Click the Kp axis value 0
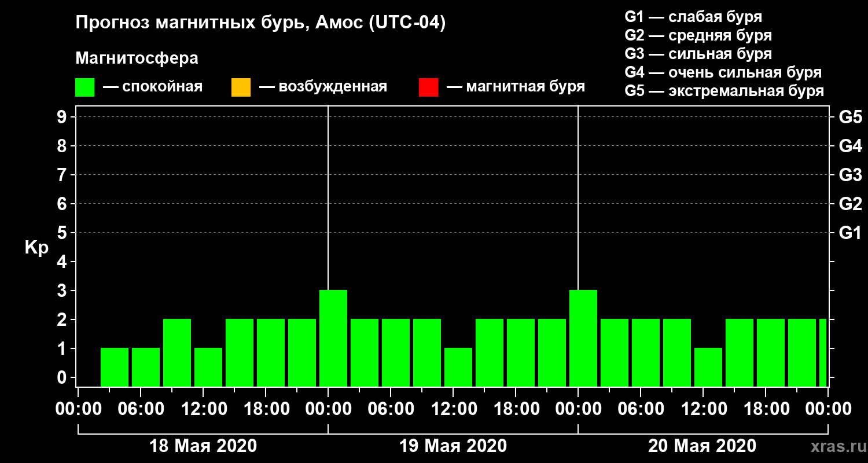Image resolution: width=868 pixels, height=463 pixels. [63, 377]
